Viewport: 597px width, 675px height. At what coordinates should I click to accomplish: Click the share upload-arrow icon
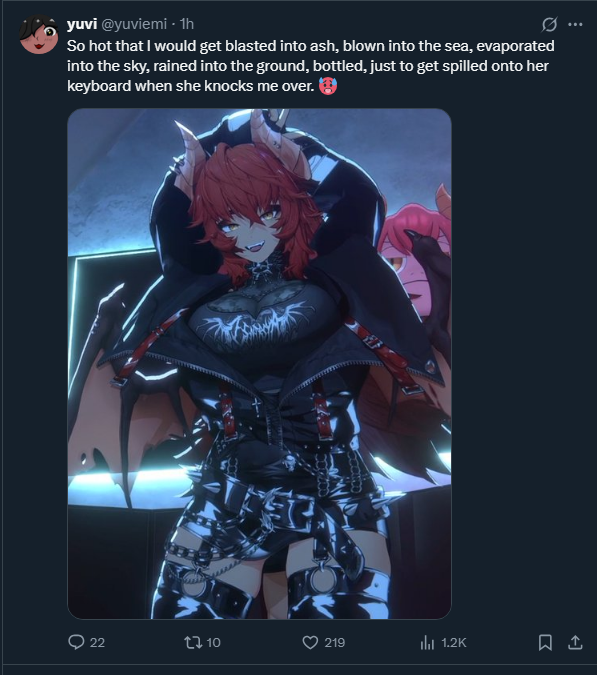point(575,643)
